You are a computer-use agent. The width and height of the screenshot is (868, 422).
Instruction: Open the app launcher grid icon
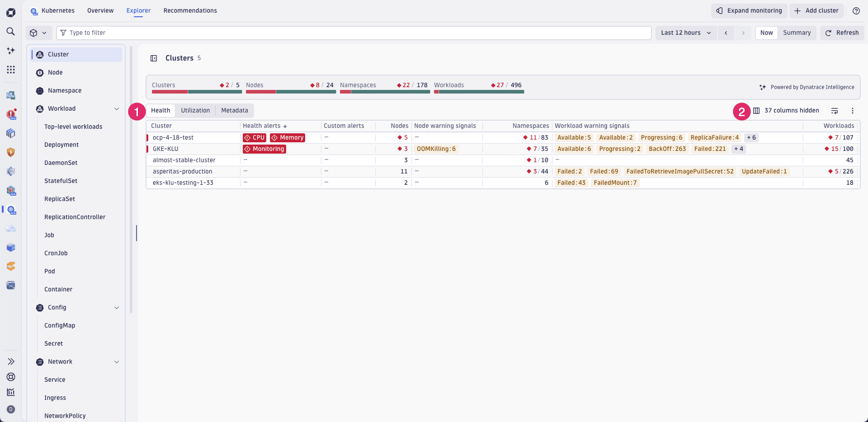[x=11, y=70]
